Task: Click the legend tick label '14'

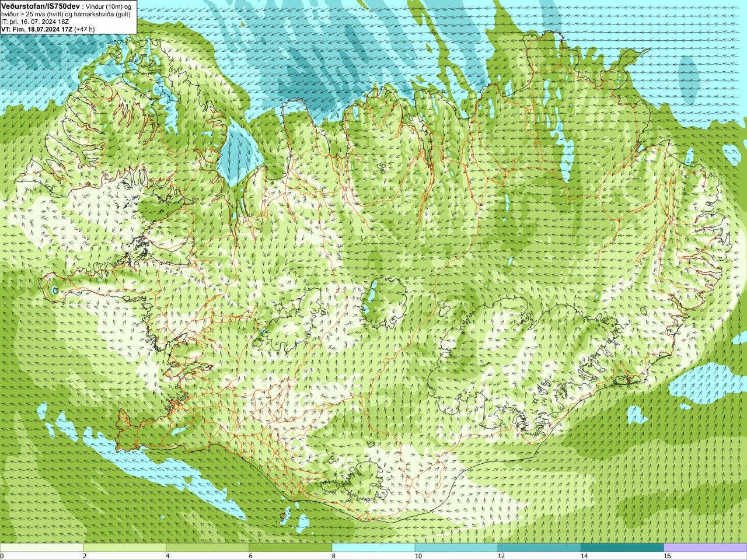Action: [x=584, y=556]
